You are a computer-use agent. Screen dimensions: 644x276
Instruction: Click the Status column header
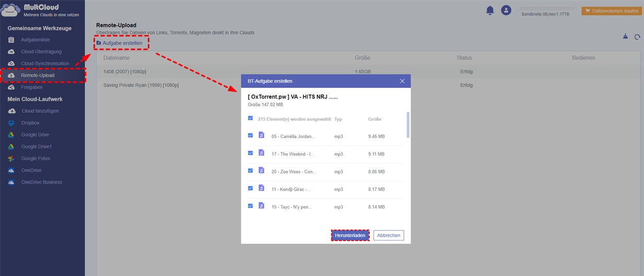point(464,58)
